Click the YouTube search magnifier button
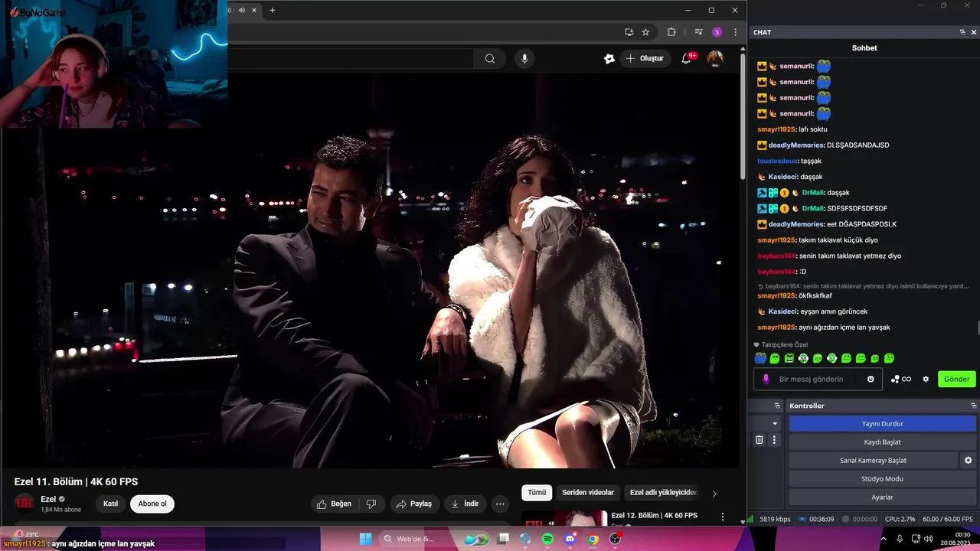This screenshot has height=551, width=980. coord(489,58)
